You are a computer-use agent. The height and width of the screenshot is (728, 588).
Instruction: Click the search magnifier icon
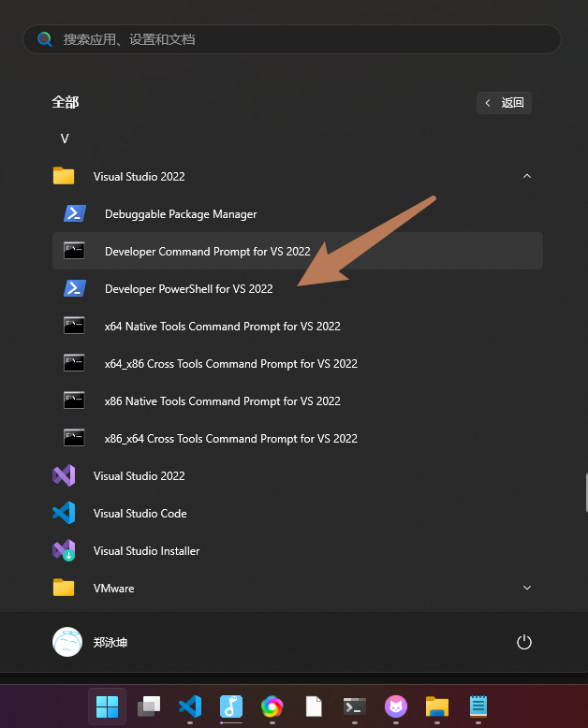pyautogui.click(x=45, y=39)
